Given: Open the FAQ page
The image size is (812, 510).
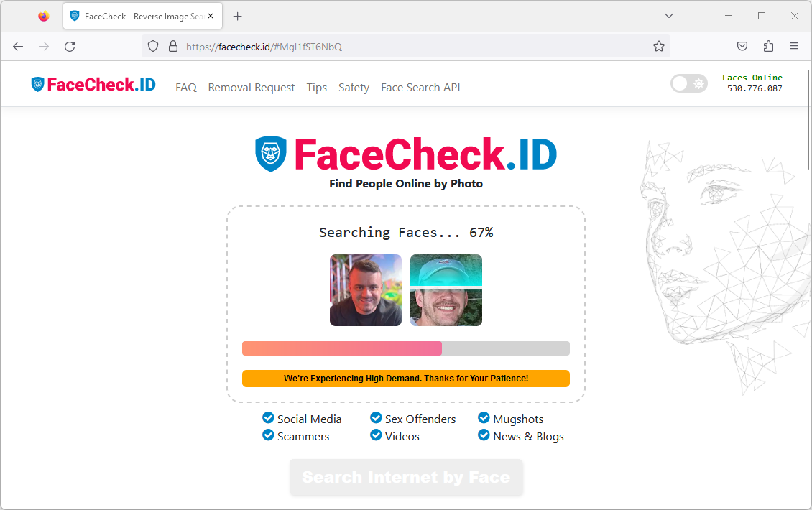Looking at the screenshot, I should coord(186,88).
